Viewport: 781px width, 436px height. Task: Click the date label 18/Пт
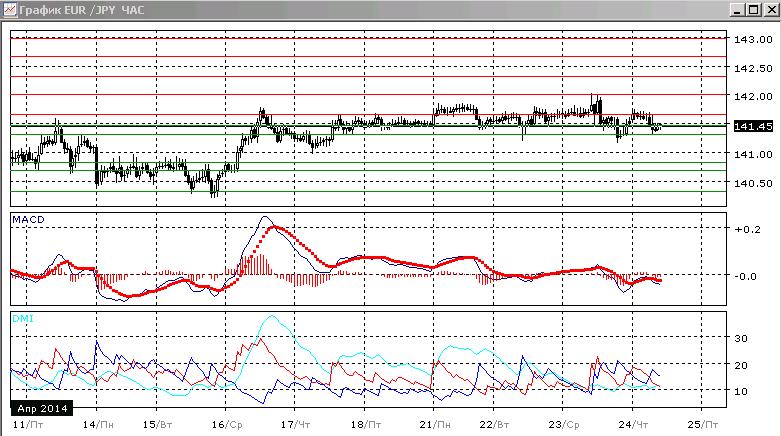366,425
